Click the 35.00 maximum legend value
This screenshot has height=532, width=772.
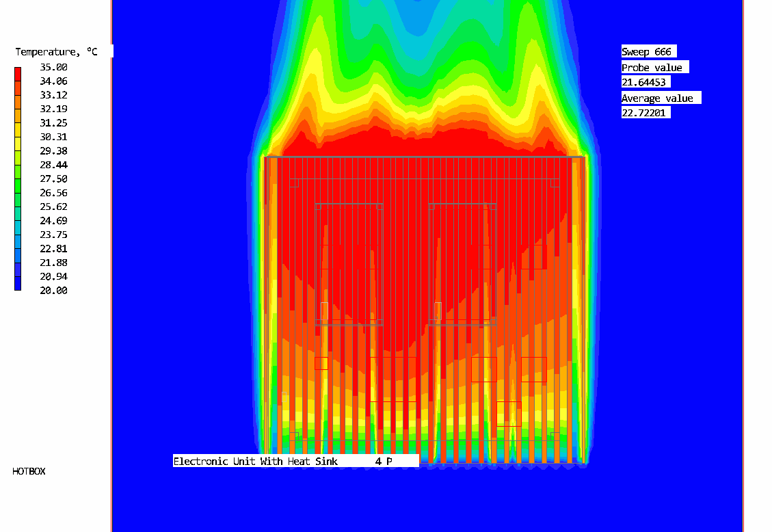coord(53,67)
